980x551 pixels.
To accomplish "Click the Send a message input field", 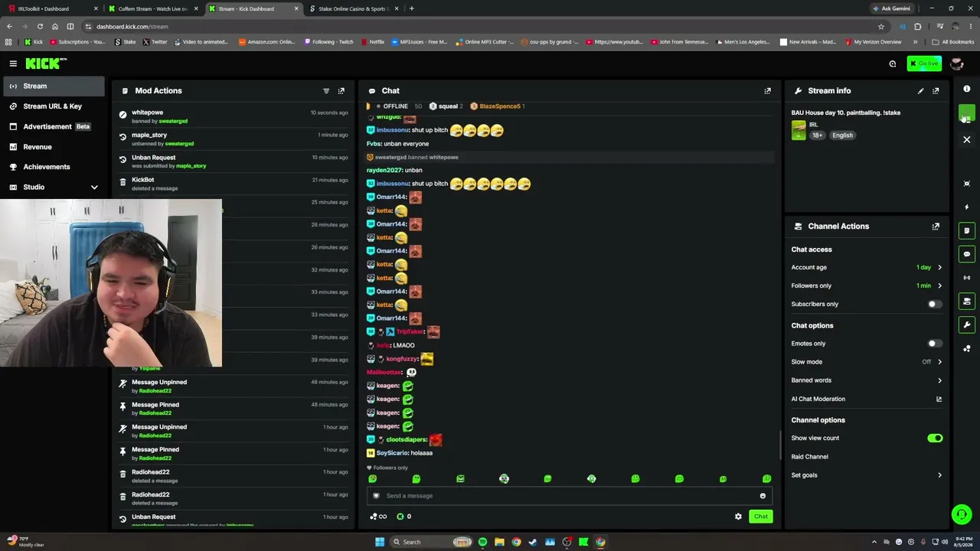I will click(x=568, y=496).
